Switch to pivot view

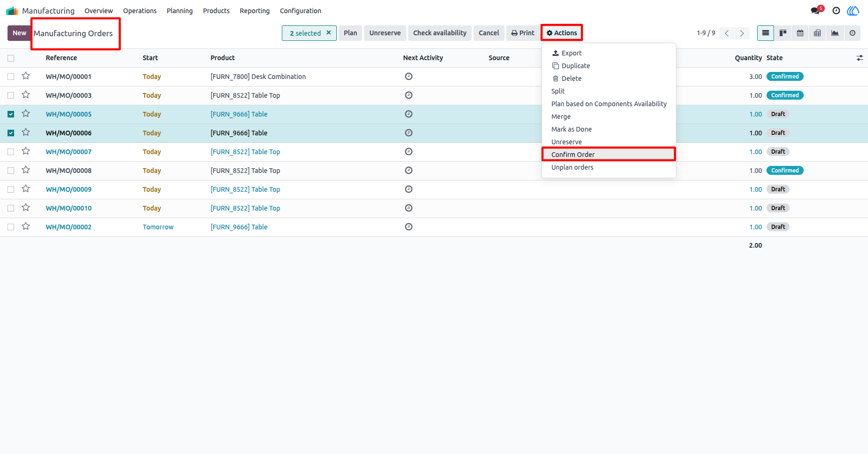pyautogui.click(x=818, y=33)
